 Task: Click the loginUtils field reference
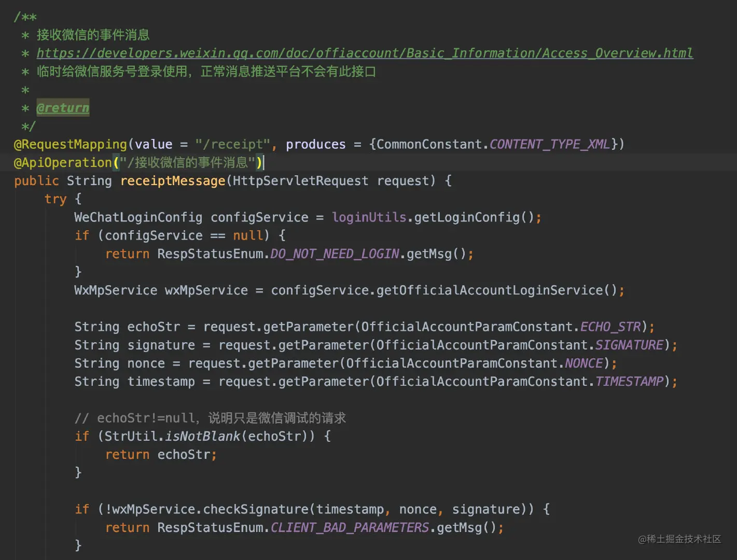(369, 217)
